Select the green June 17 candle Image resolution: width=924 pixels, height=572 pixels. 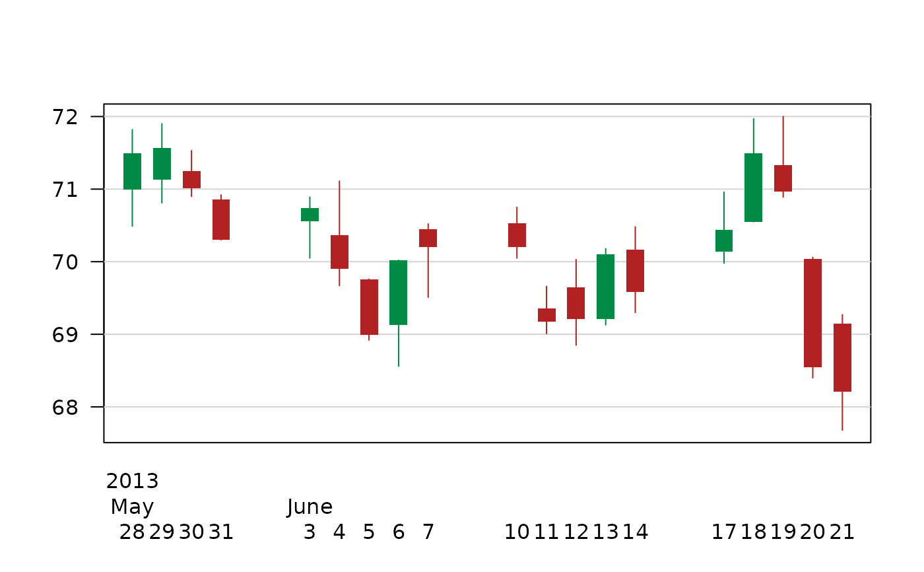coord(724,240)
